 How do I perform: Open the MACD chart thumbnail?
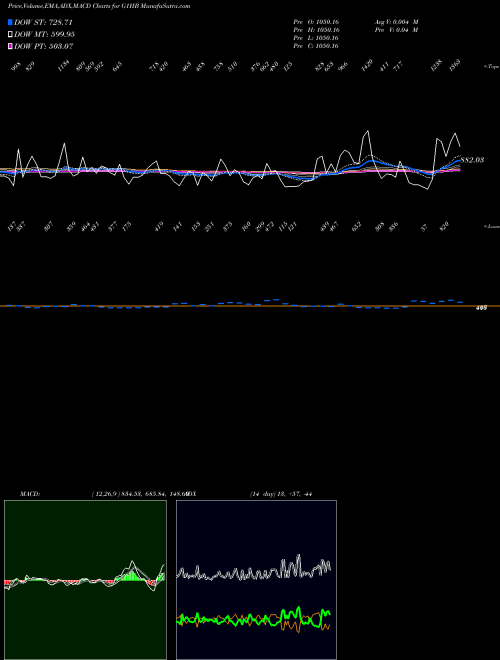[85, 580]
